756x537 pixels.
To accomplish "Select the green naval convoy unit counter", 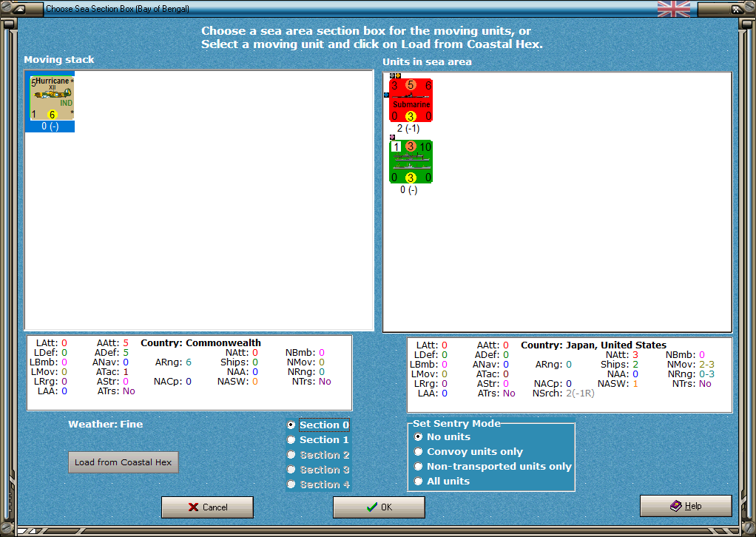I will click(411, 161).
